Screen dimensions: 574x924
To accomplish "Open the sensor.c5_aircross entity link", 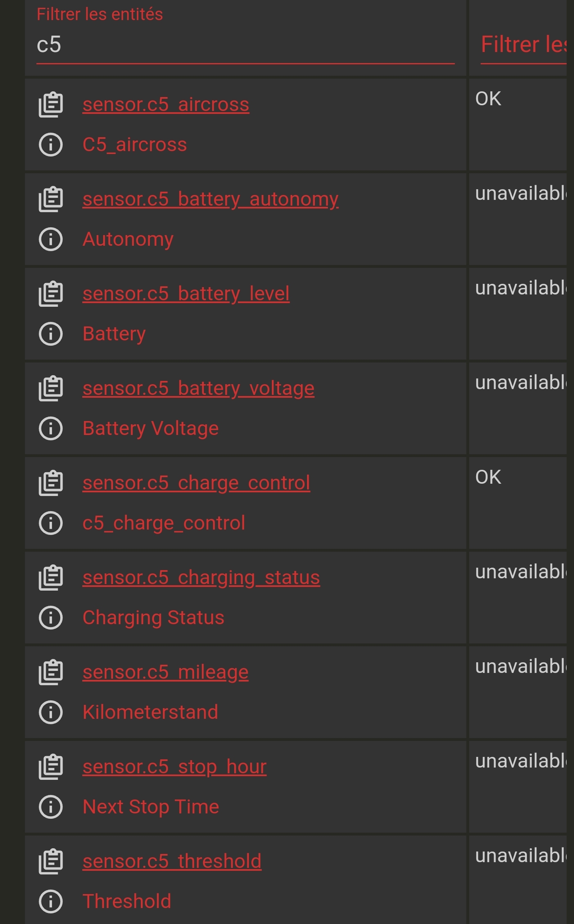I will click(x=166, y=105).
